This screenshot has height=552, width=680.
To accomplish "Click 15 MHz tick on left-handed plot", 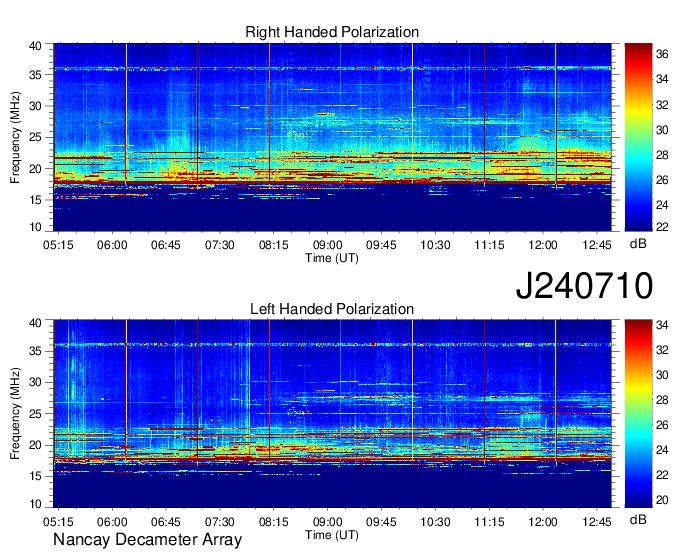I will pos(36,476).
